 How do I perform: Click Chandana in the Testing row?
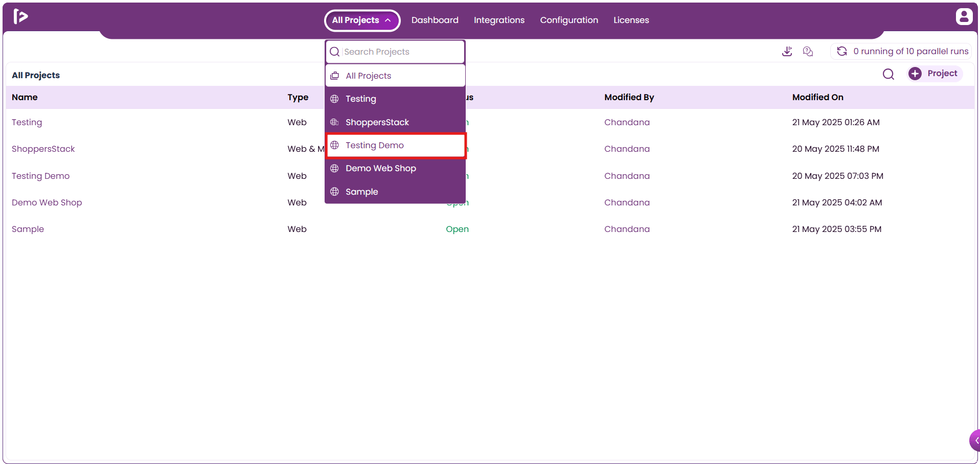[x=627, y=122]
